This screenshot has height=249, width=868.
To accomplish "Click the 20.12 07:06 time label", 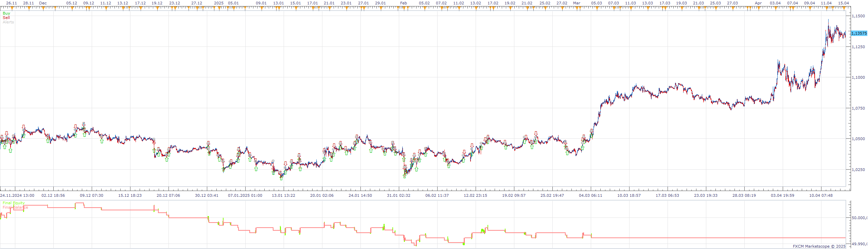I will (168, 195).
